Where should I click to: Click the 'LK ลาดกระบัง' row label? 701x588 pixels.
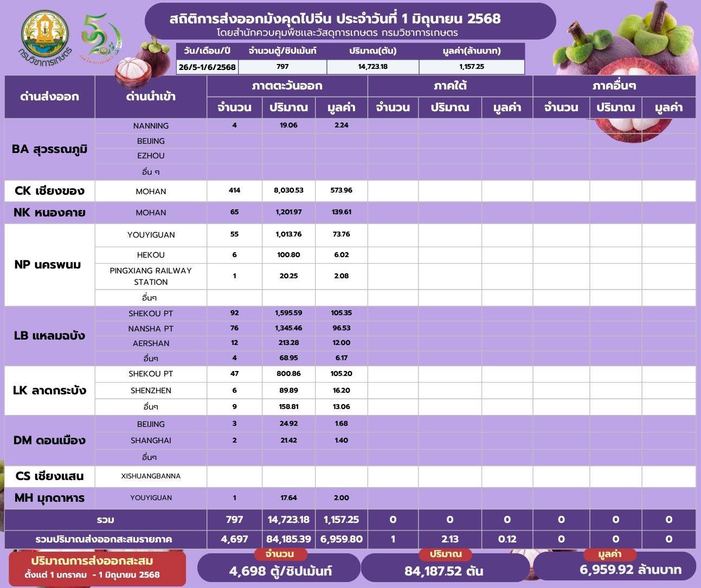(x=49, y=391)
